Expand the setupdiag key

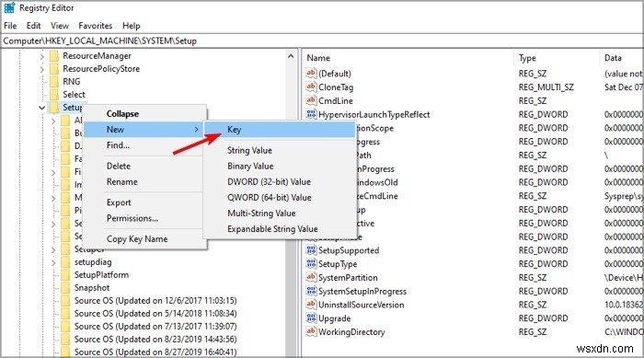pos(53,262)
